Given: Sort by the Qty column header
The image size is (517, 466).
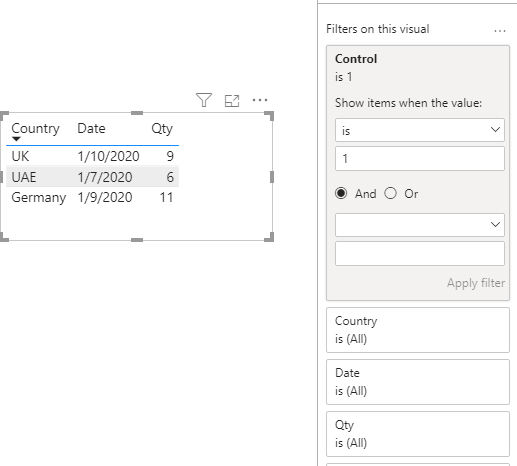Looking at the screenshot, I should click(x=162, y=129).
